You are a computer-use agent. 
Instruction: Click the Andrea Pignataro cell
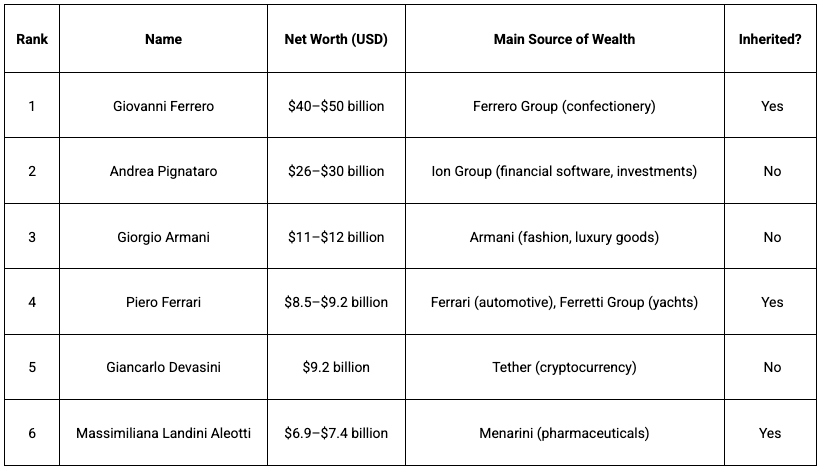pos(163,171)
